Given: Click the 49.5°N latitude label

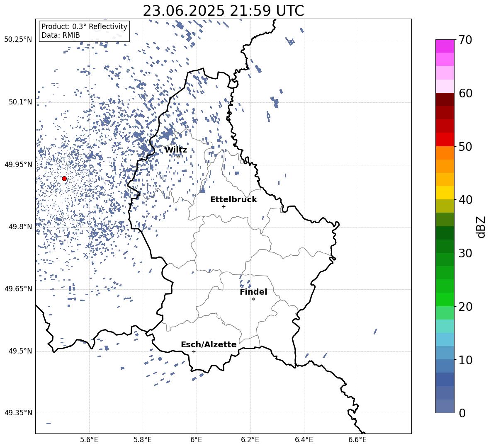Looking at the screenshot, I should [21, 351].
